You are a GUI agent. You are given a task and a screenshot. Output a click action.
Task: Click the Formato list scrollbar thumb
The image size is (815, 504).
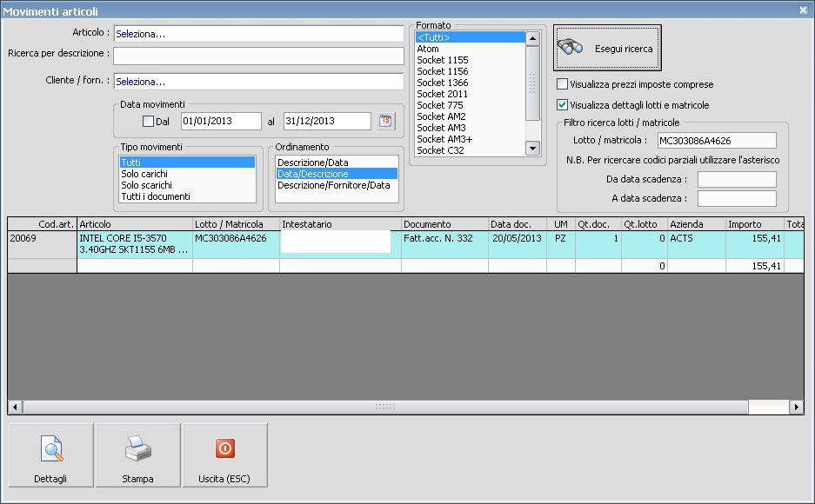[533, 83]
